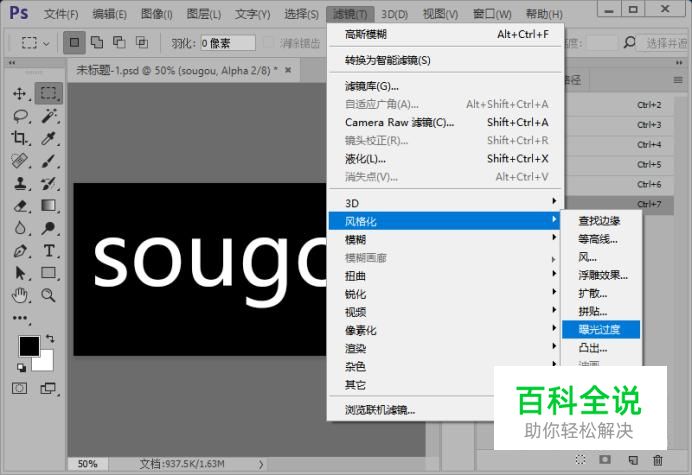692x475 pixels.
Task: Select the Rectangular Marquee tool in toolbox
Action: point(49,93)
